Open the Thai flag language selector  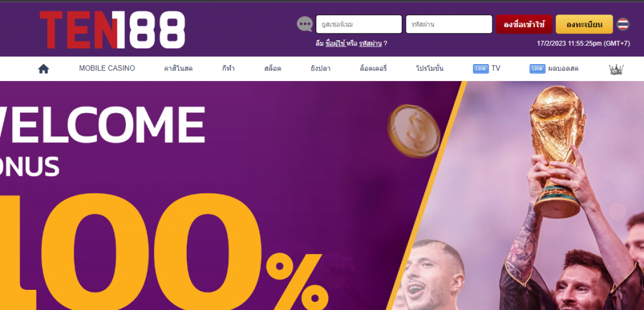623,25
